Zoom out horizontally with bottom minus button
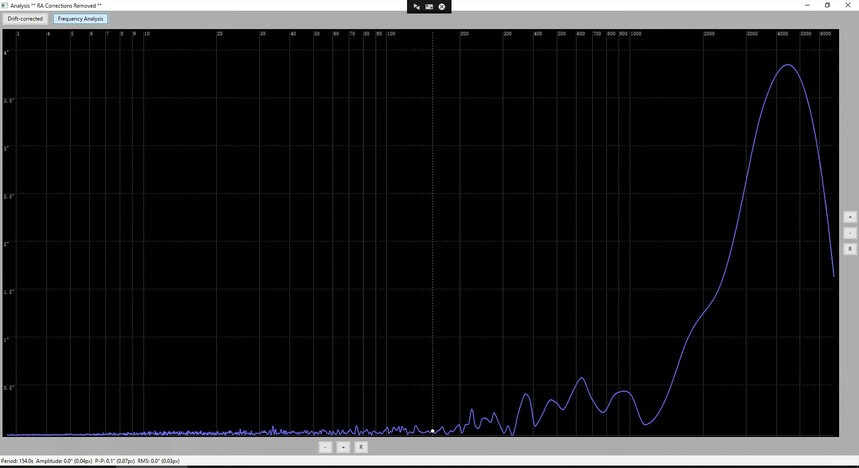The height and width of the screenshot is (468, 859). pos(325,447)
